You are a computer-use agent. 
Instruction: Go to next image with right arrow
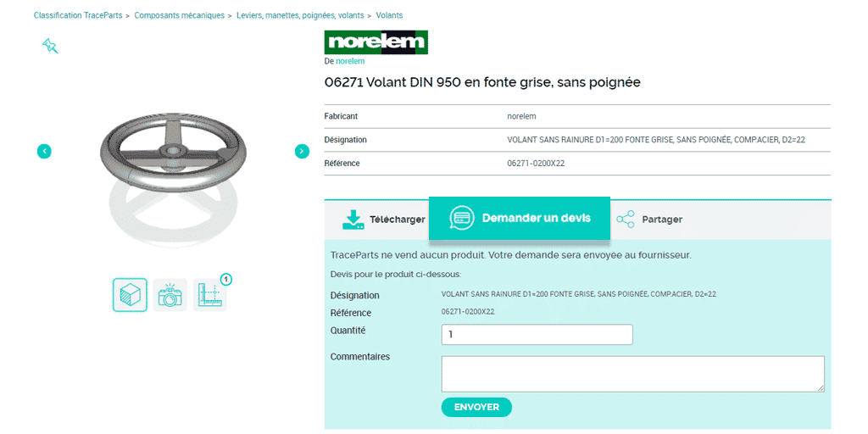[302, 151]
